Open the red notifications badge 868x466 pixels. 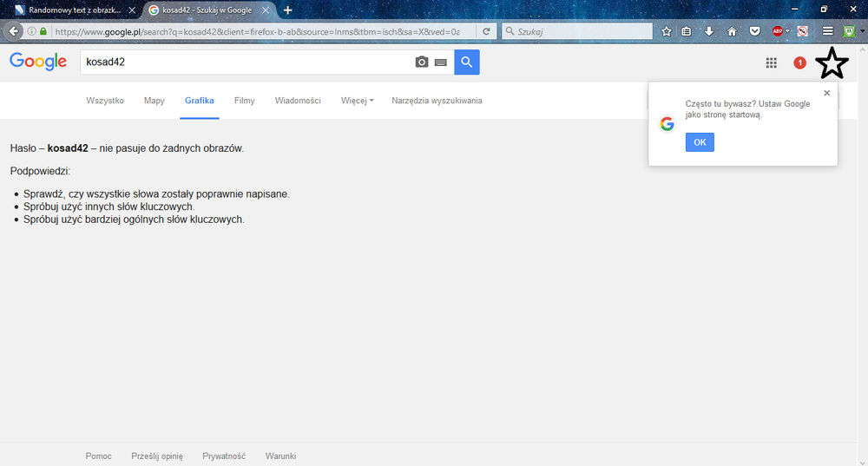(799, 63)
